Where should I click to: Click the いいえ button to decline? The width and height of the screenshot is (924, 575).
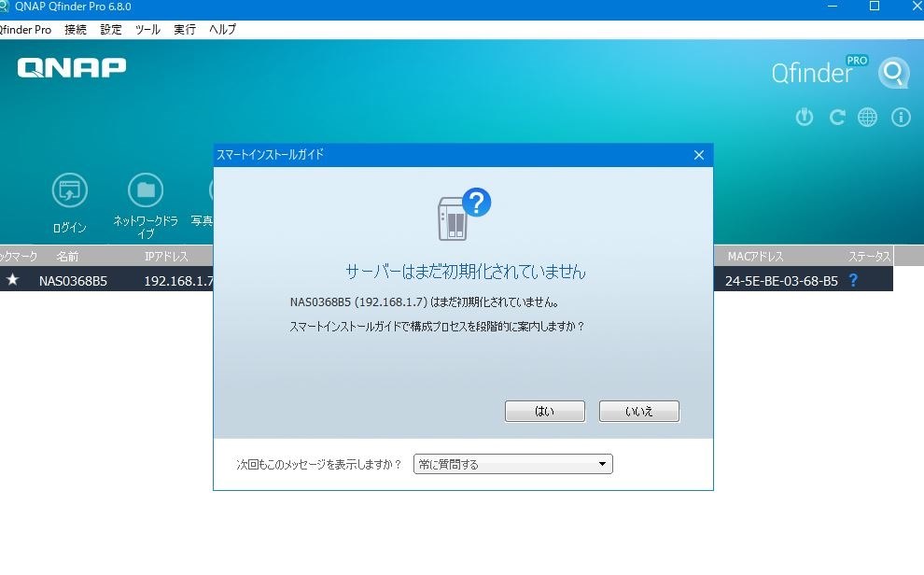pos(638,411)
